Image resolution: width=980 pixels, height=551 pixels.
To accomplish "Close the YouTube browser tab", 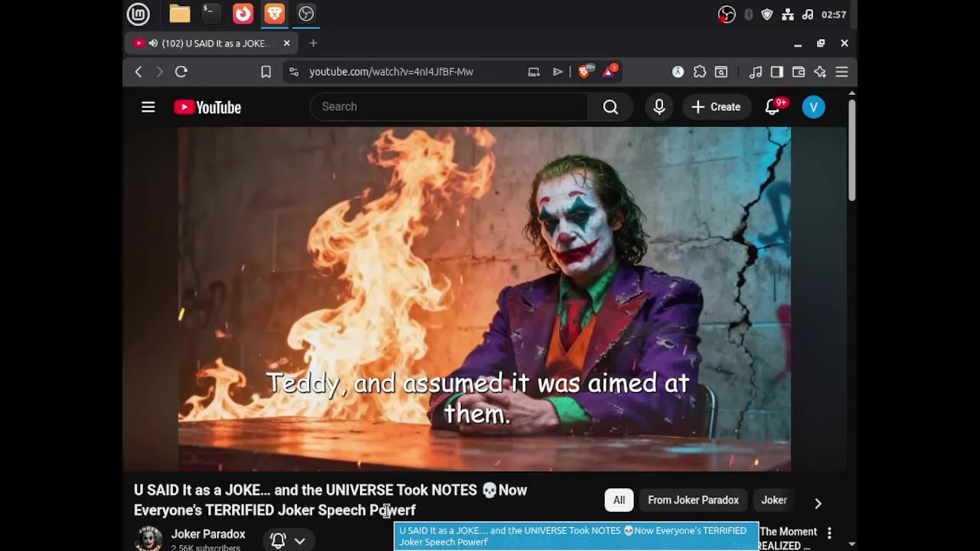I will click(287, 44).
